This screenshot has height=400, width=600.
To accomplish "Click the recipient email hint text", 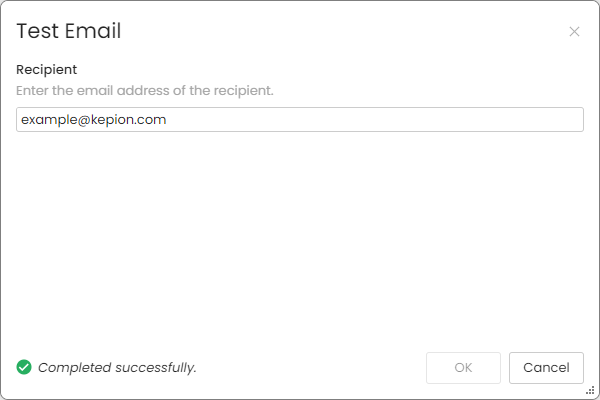I will click(x=145, y=91).
